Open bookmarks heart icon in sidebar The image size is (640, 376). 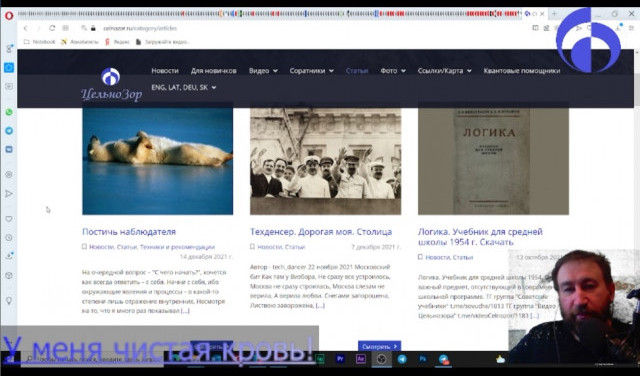9,219
